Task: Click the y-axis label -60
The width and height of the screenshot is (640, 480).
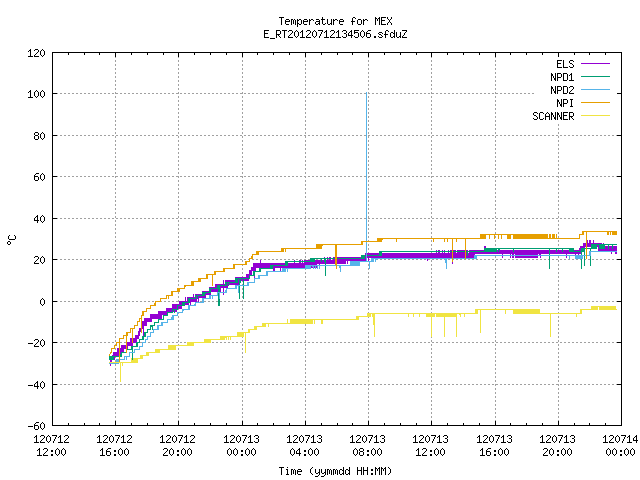Action: 36,426
